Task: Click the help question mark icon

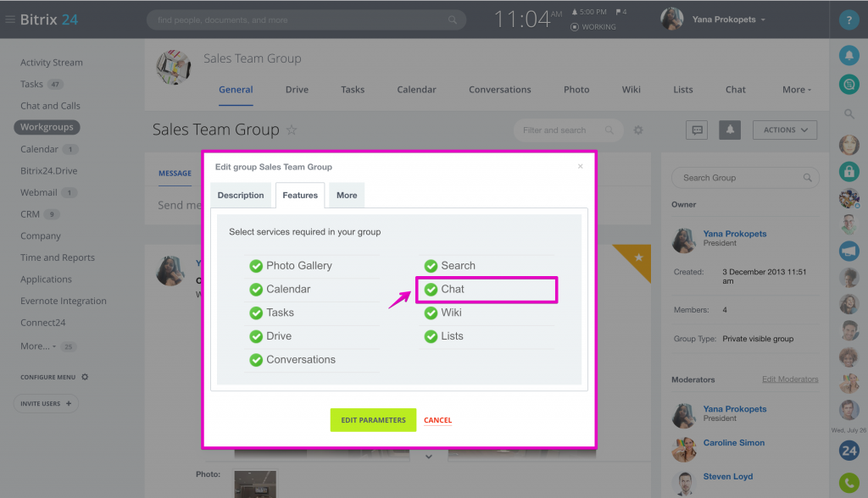Action: point(849,20)
